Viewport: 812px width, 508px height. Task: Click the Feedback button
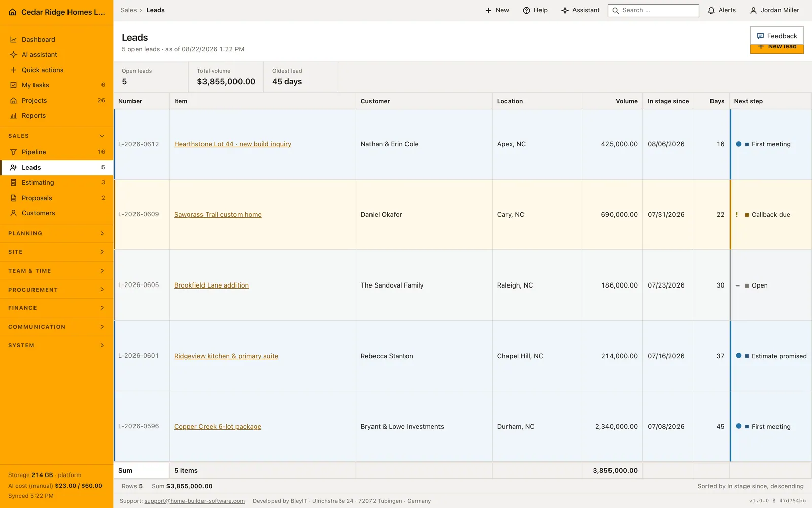[776, 36]
